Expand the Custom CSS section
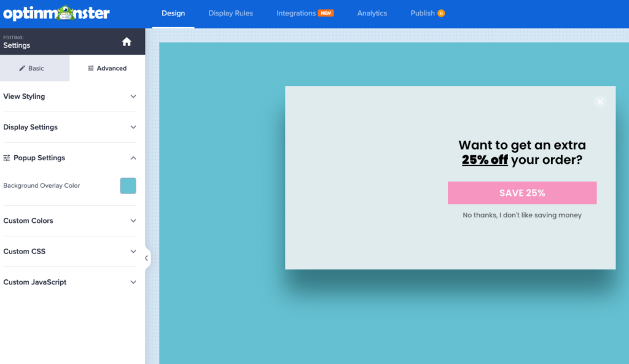 click(133, 251)
